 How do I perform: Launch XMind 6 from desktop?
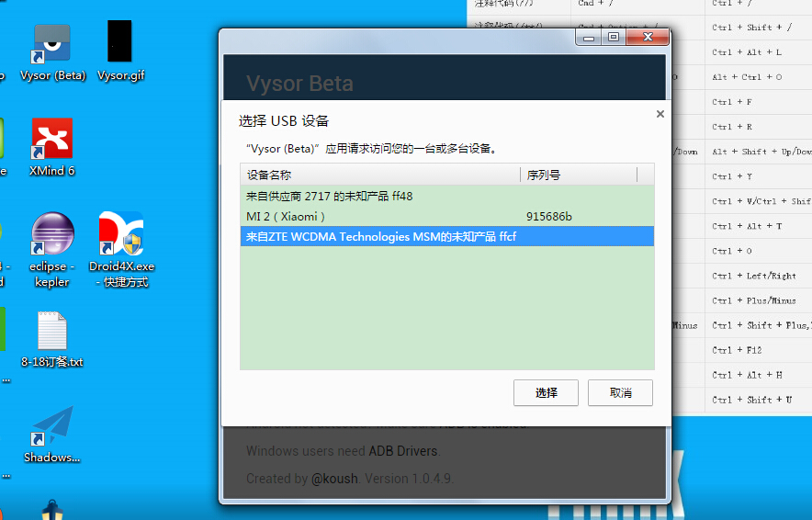[x=52, y=140]
